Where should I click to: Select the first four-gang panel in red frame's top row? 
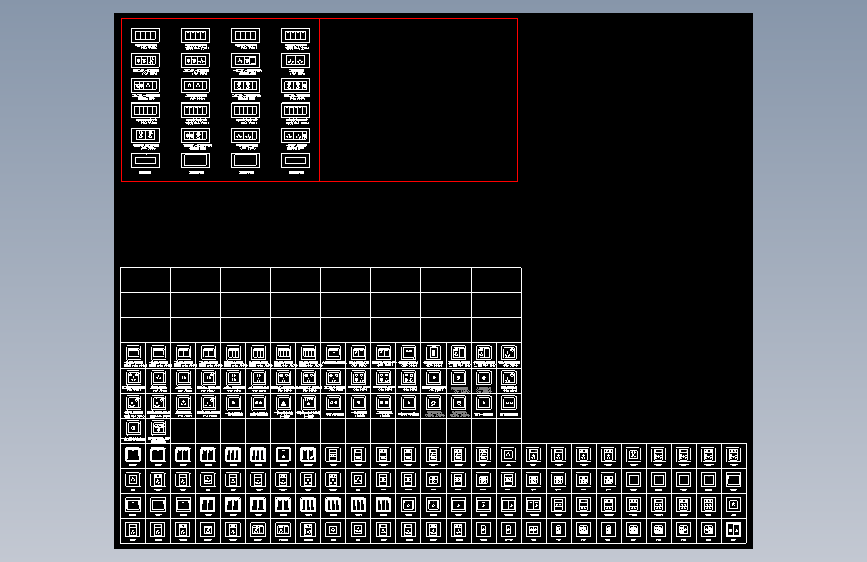(x=145, y=35)
